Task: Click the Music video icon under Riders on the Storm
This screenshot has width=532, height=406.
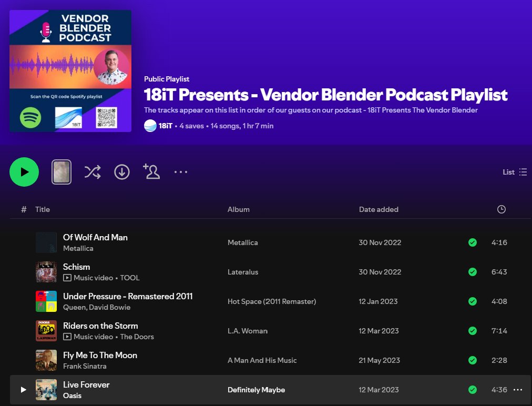Action: pyautogui.click(x=67, y=337)
